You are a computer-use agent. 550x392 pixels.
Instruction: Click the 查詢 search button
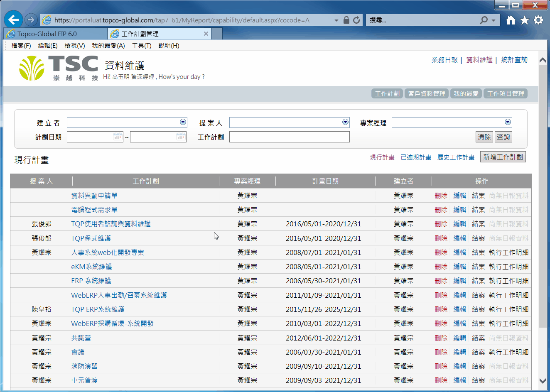pos(503,137)
